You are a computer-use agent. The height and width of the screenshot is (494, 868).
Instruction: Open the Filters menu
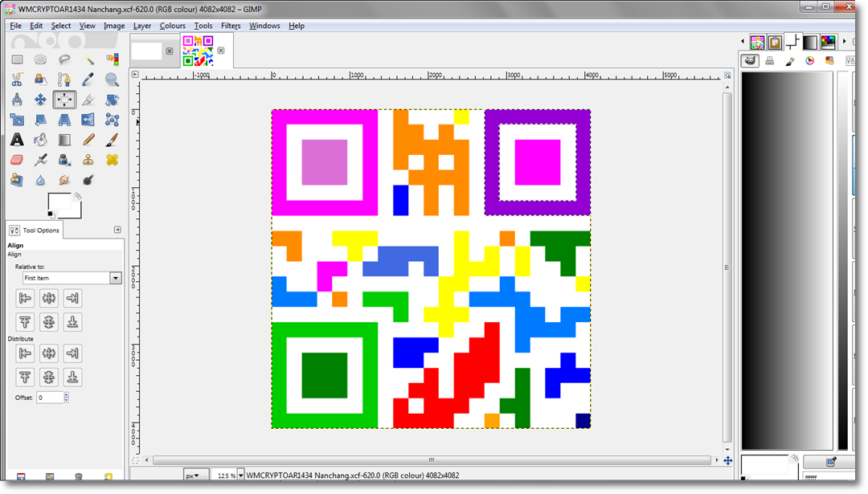(231, 26)
